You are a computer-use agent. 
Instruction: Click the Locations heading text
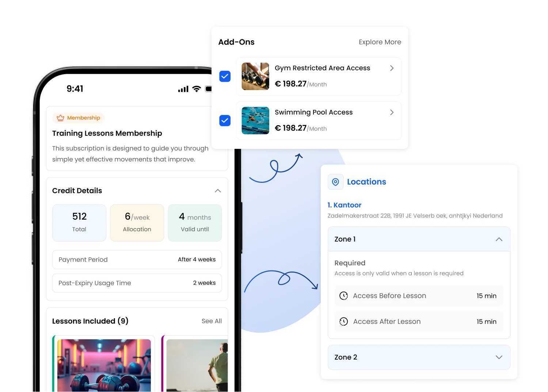pos(366,182)
